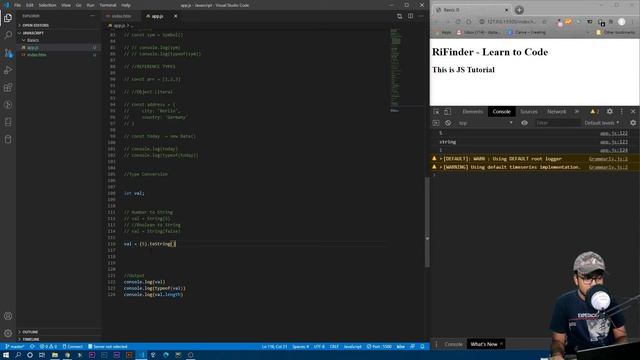The height and width of the screenshot is (360, 640).
Task: Close the browser tab
Action: (x=507, y=10)
